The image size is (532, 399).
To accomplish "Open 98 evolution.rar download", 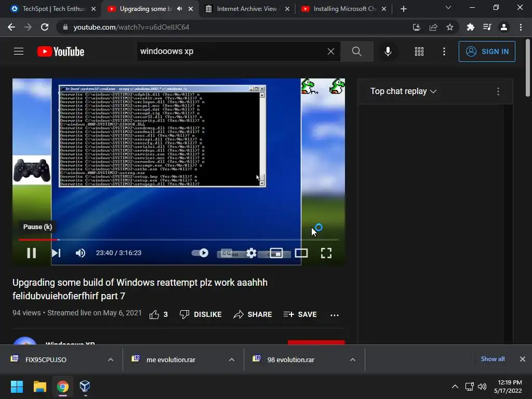I will pyautogui.click(x=291, y=360).
